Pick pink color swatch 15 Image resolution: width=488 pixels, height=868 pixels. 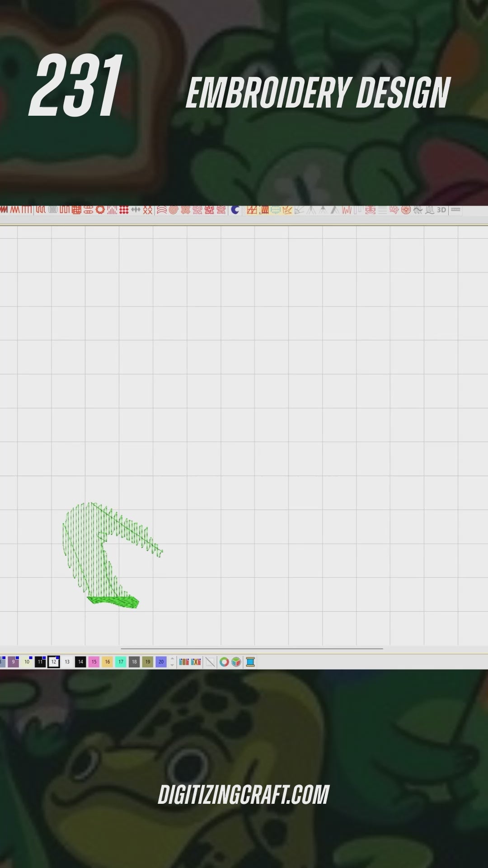point(94,662)
